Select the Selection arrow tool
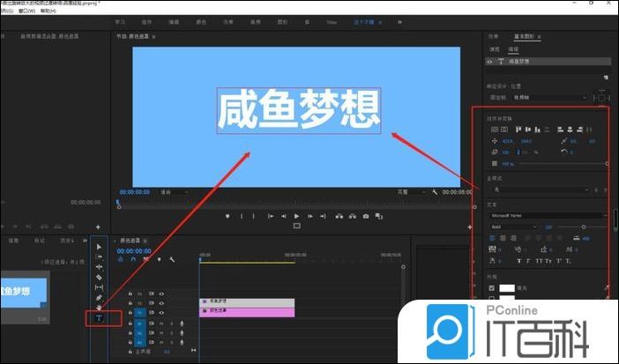 pyautogui.click(x=99, y=247)
